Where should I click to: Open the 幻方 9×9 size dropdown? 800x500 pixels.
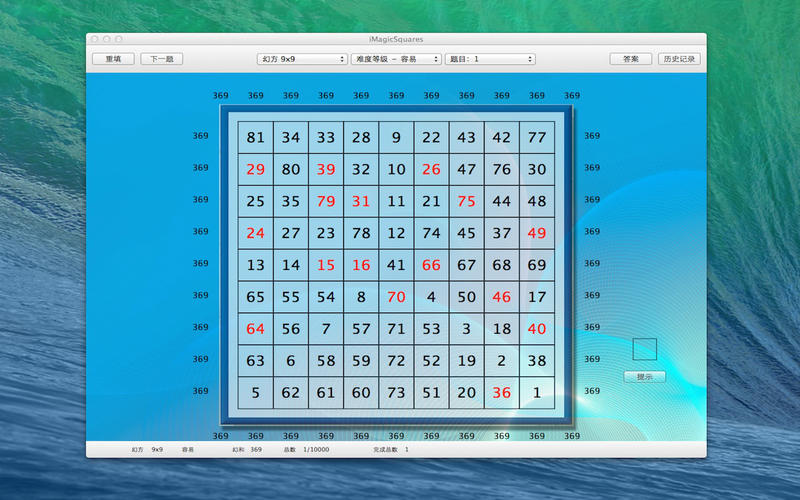pos(302,59)
